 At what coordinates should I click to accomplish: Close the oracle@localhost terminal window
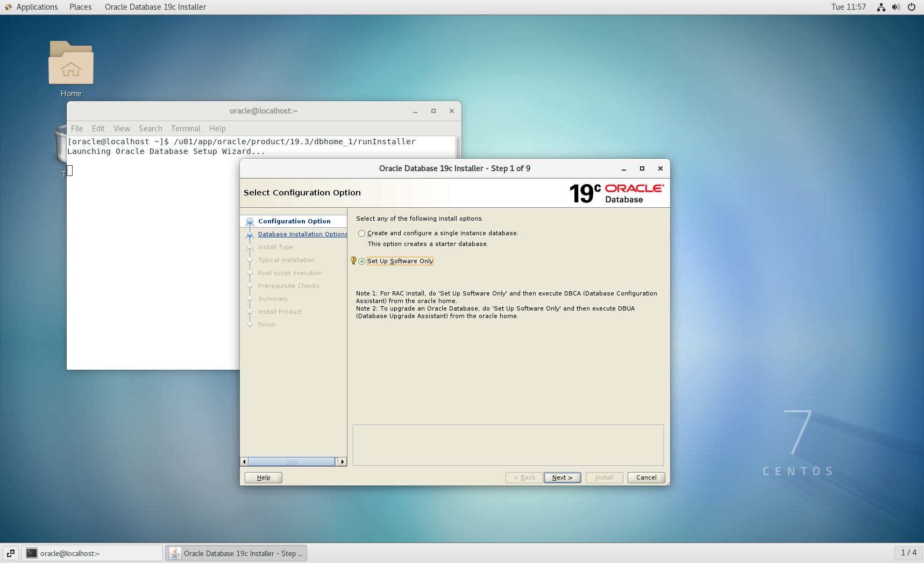[452, 111]
